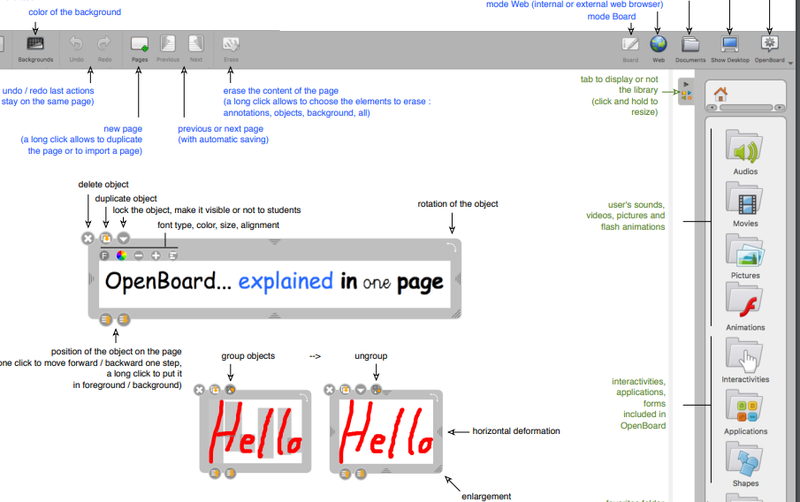
Task: Click the Erase page content button
Action: (231, 49)
